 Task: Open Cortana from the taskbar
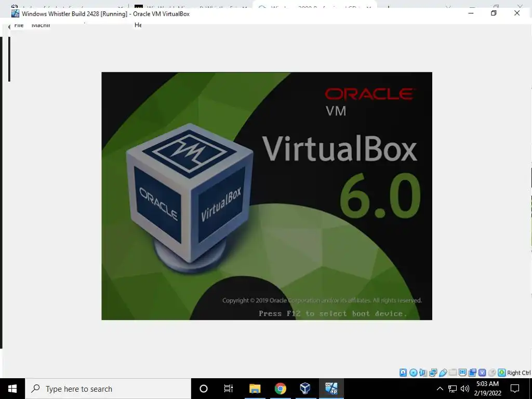[x=204, y=389]
